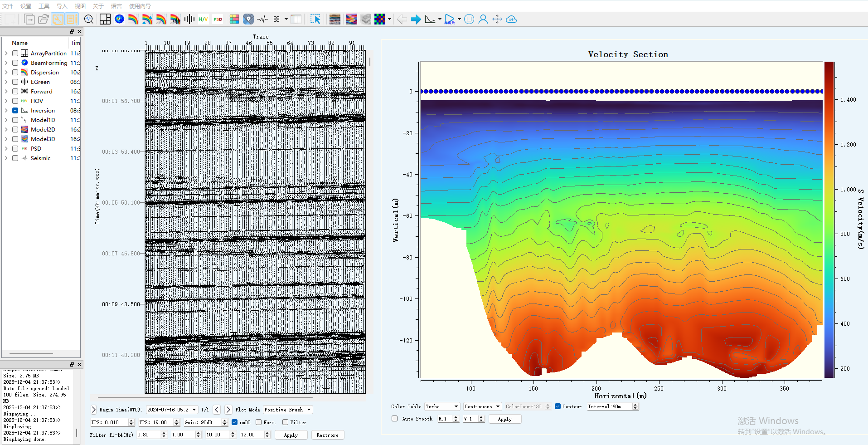Click the blue right arrow icon
The height and width of the screenshot is (445, 868).
coord(416,19)
